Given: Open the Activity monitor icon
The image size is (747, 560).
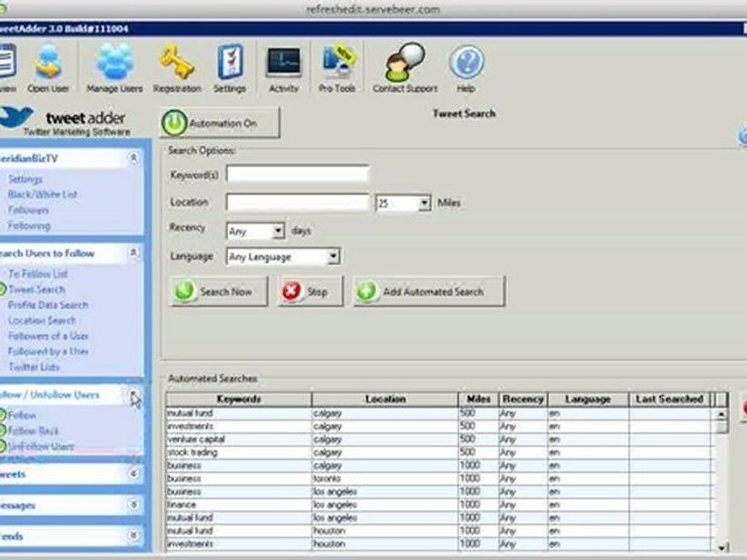Looking at the screenshot, I should [x=283, y=62].
